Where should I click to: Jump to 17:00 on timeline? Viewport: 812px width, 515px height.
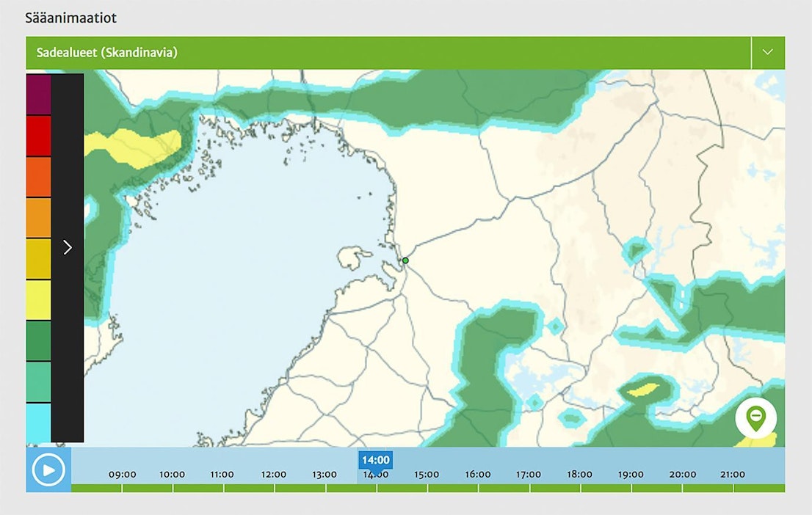pos(528,475)
